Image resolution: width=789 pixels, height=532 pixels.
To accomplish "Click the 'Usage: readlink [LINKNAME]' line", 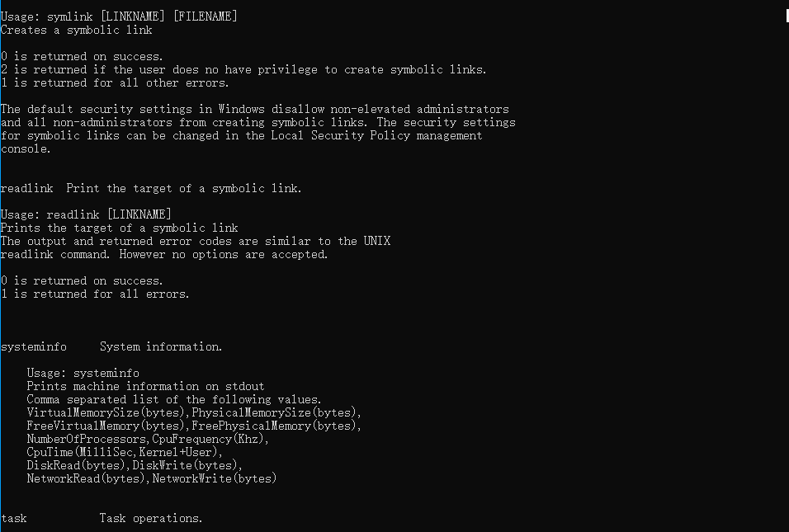I will [86, 214].
